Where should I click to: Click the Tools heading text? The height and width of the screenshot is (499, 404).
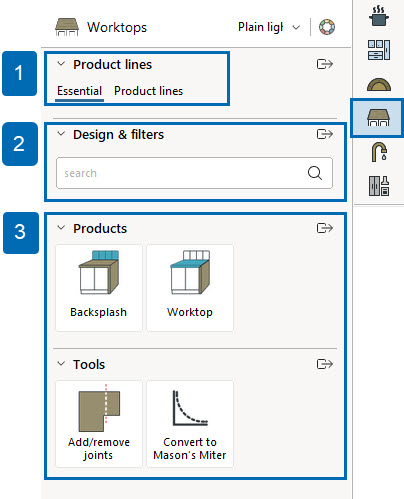(x=89, y=364)
